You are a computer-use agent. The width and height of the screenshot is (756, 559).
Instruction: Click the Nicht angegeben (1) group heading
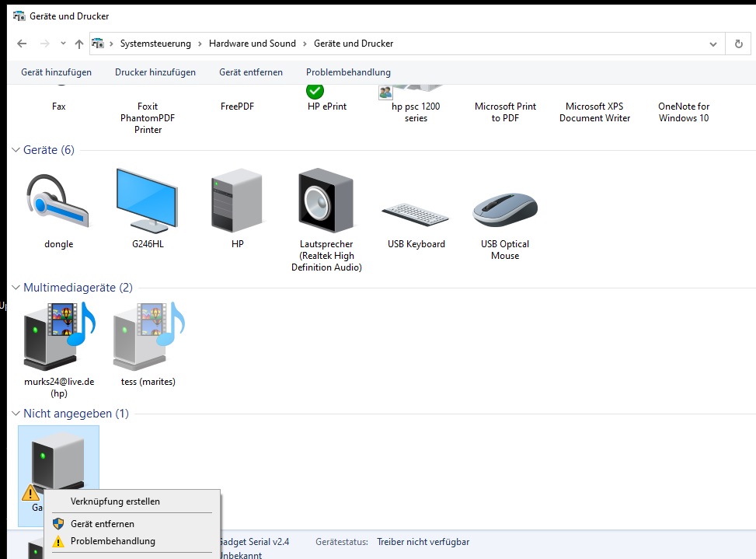point(76,414)
